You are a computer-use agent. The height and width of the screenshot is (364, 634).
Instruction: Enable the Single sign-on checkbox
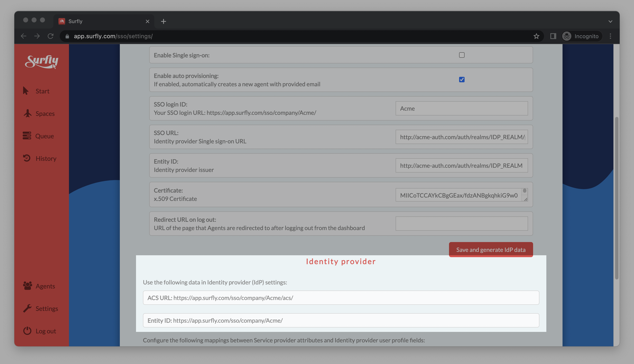[x=462, y=55]
